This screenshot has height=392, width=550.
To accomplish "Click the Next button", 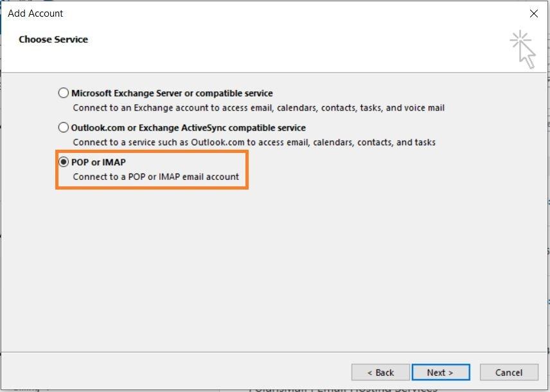I will [441, 372].
